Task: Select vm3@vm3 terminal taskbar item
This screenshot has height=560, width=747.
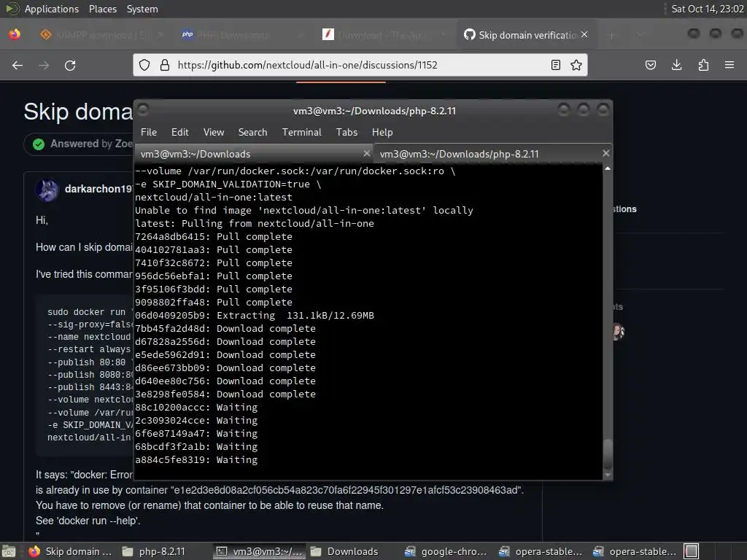Action: [259, 551]
